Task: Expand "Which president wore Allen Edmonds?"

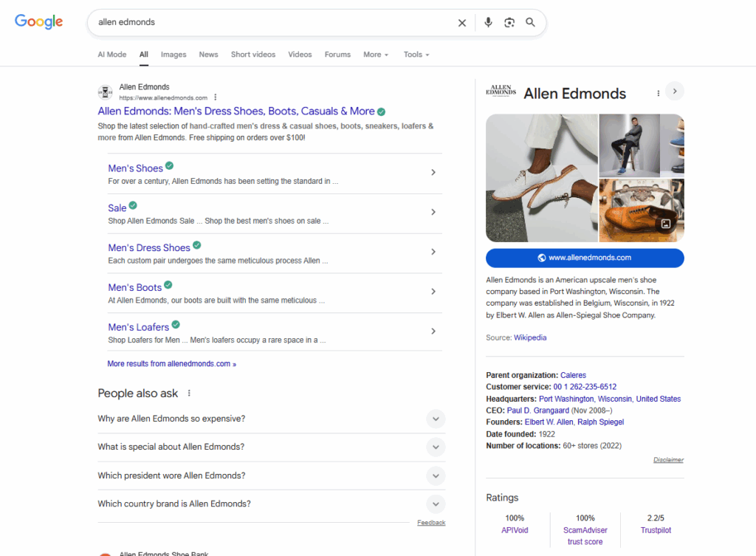Action: click(436, 476)
